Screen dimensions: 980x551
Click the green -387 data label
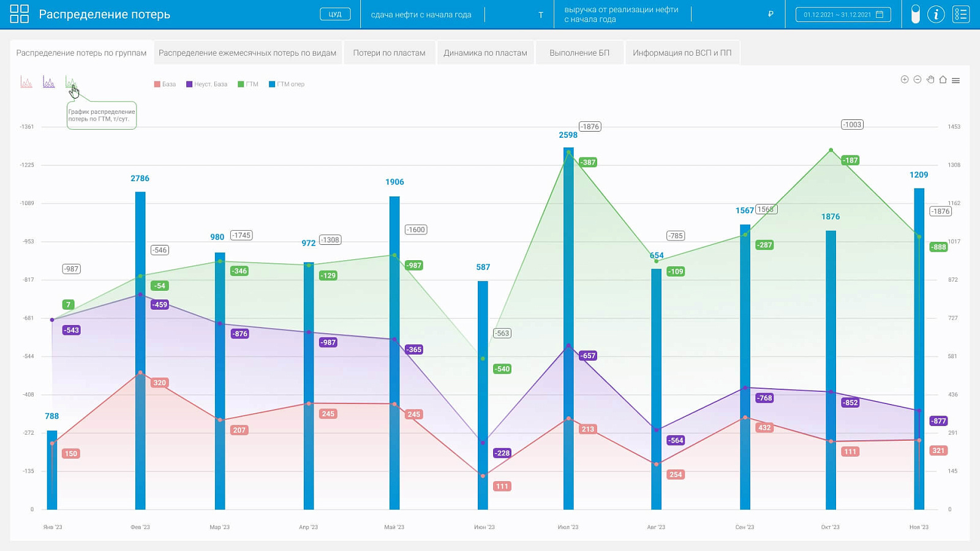[588, 162]
